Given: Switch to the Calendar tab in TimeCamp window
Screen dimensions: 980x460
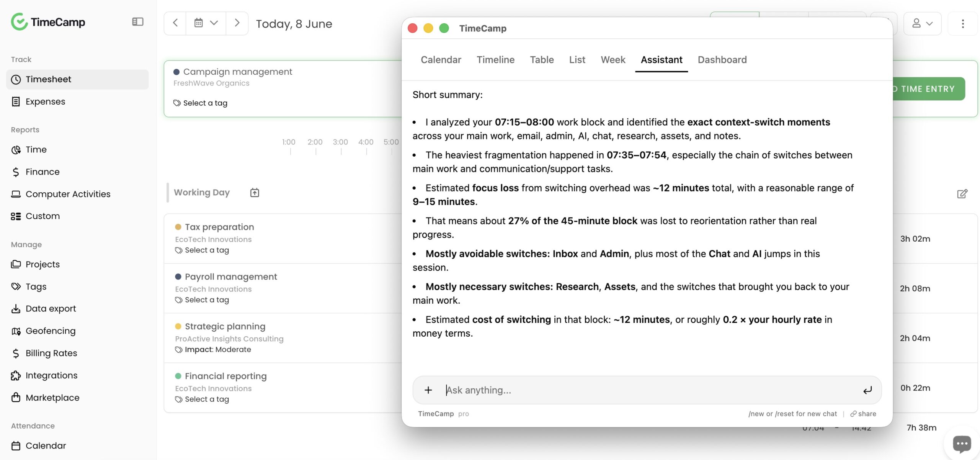Looking at the screenshot, I should [x=441, y=60].
